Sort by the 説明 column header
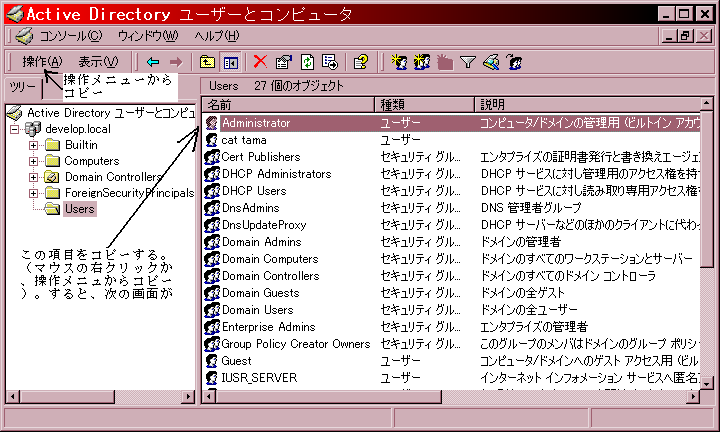Screen dimensions: 720x432 (588, 105)
